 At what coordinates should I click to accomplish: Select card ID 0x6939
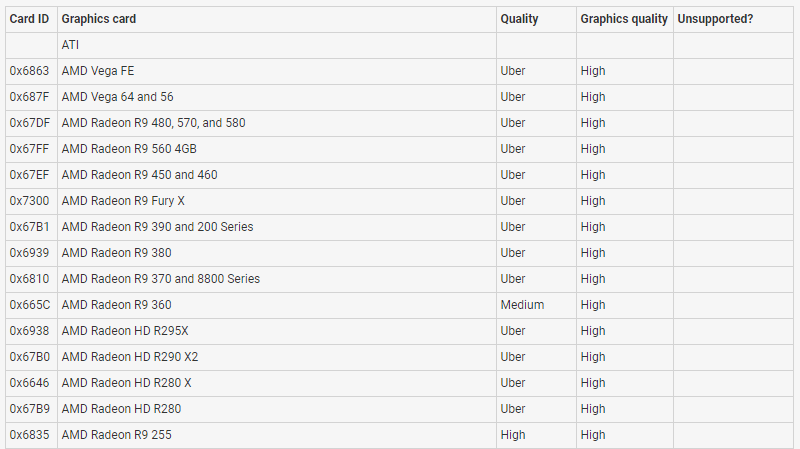[x=30, y=253]
